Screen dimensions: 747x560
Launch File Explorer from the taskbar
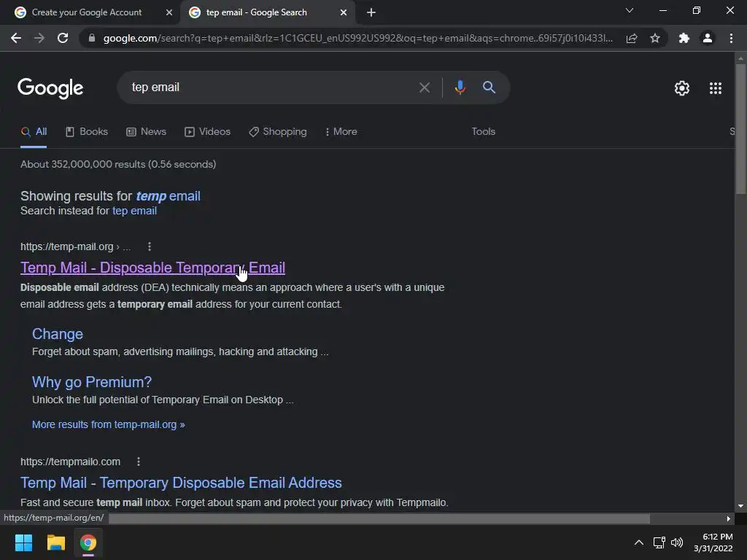click(x=55, y=542)
